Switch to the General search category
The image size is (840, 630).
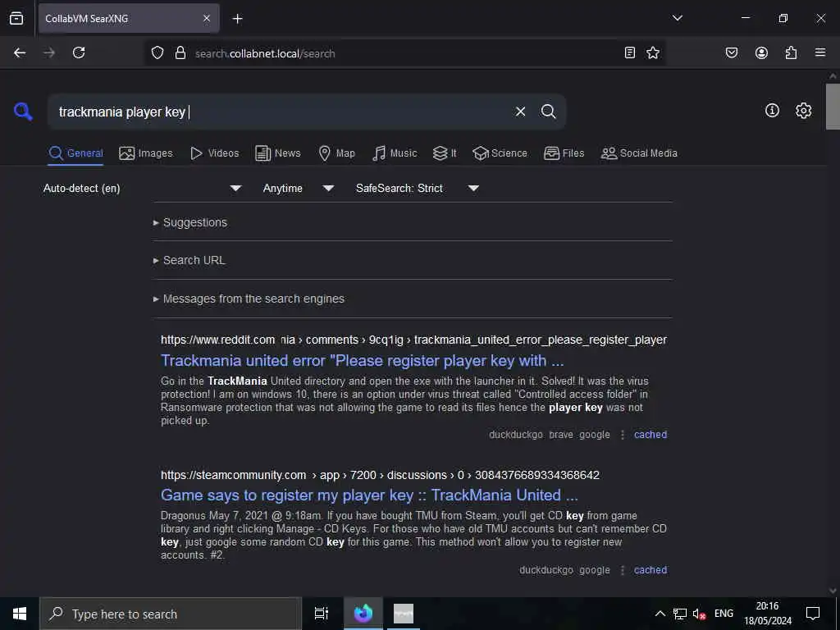click(x=75, y=153)
